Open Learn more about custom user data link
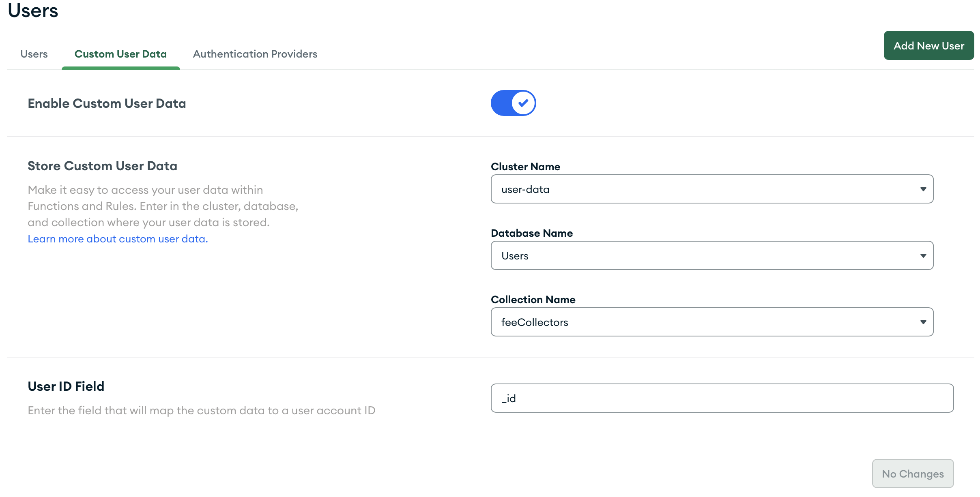The height and width of the screenshot is (497, 980). 118,239
